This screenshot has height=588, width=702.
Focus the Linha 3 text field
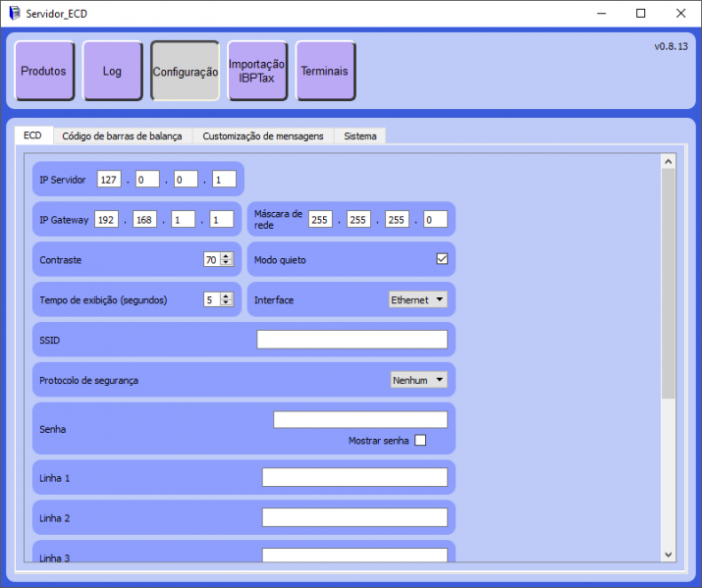(354, 556)
